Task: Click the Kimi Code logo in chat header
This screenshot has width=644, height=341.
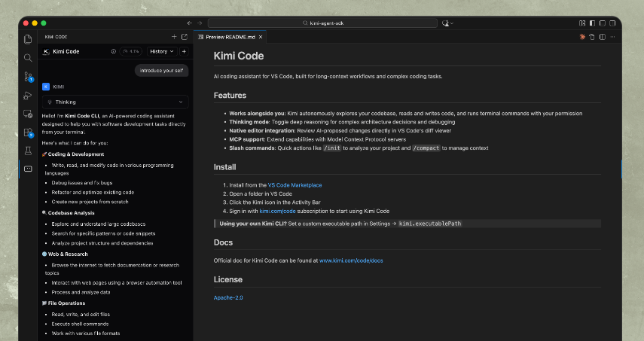Action: (x=46, y=51)
